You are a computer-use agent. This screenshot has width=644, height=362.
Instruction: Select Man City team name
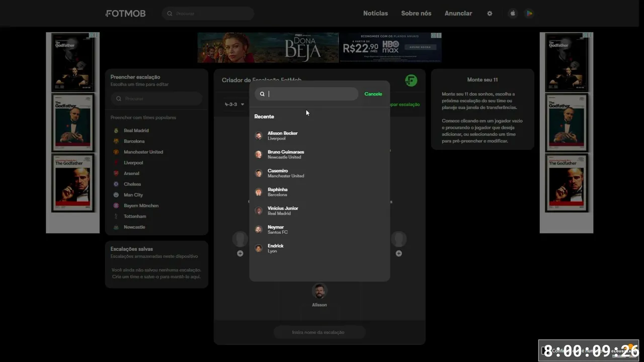pyautogui.click(x=133, y=195)
